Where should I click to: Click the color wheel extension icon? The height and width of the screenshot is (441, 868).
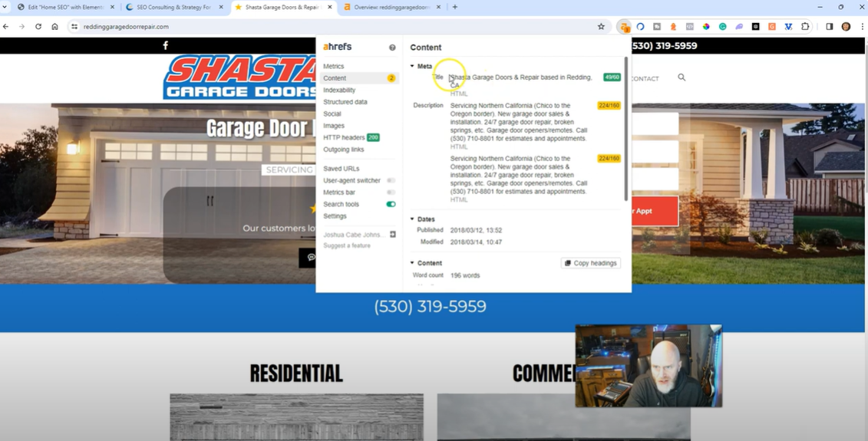coord(706,27)
